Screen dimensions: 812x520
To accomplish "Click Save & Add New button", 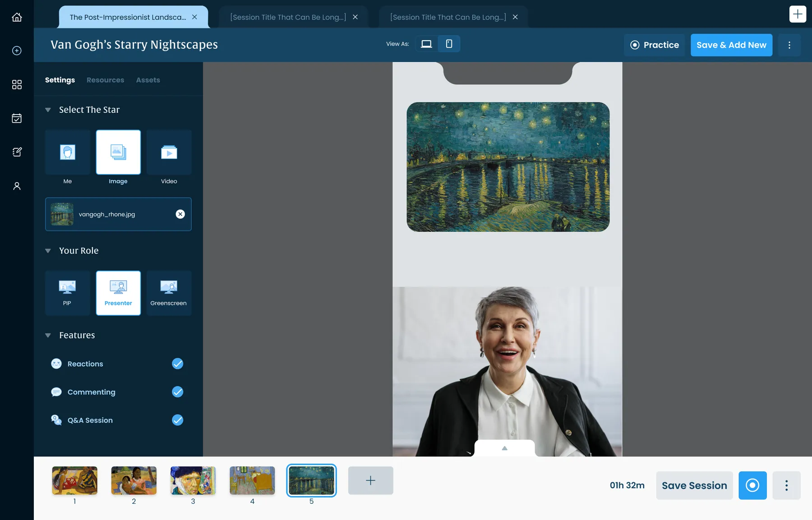I will 731,45.
